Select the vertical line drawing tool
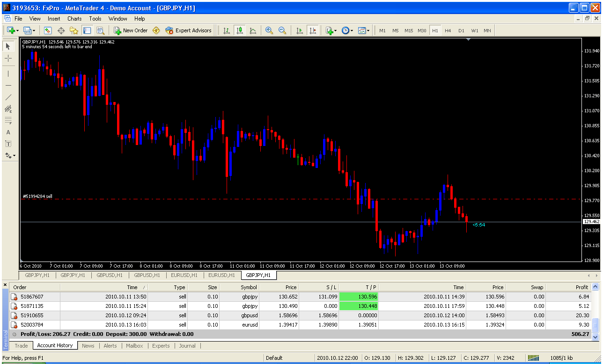 [8, 74]
